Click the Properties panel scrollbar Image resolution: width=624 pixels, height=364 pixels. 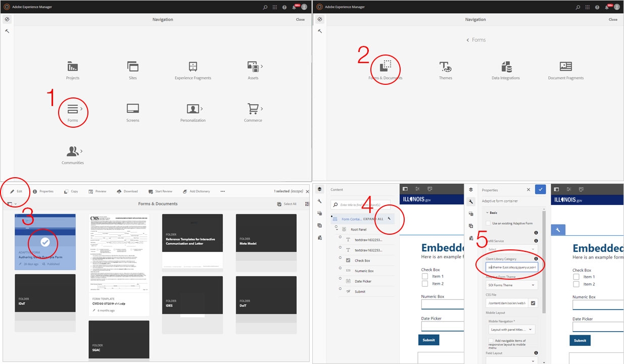pyautogui.click(x=544, y=262)
